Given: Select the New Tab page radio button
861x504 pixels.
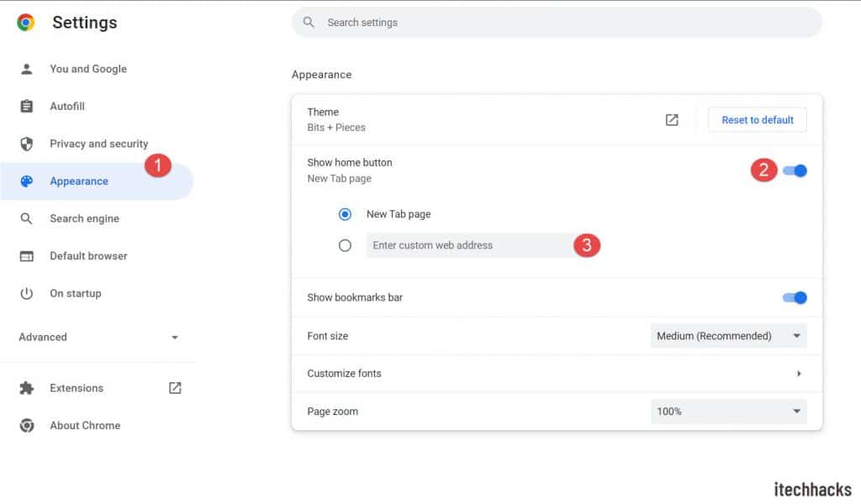Looking at the screenshot, I should 345,214.
